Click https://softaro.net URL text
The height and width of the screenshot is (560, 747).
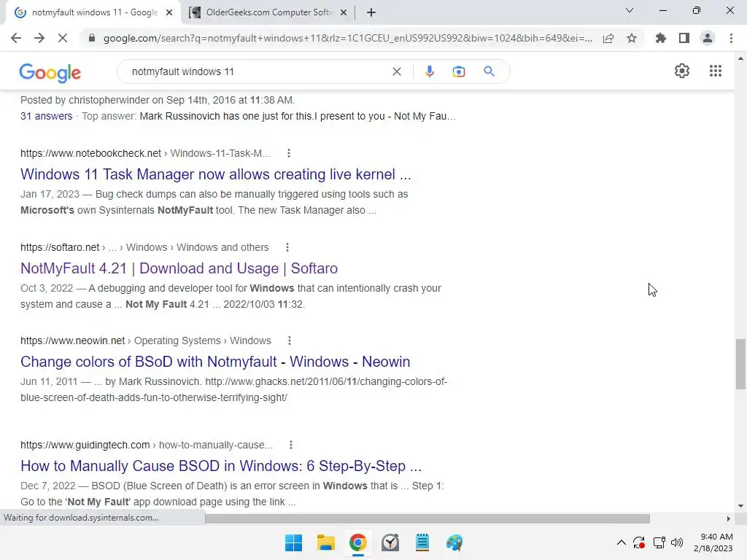pyautogui.click(x=60, y=248)
